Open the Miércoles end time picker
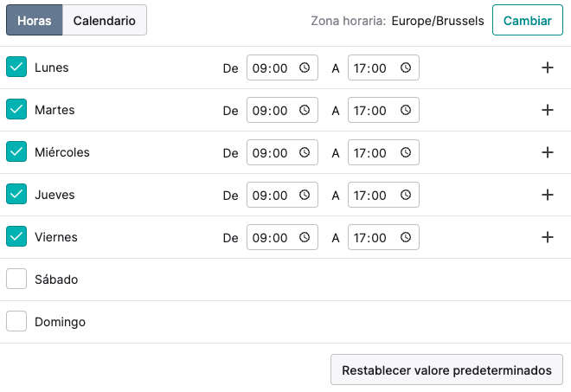Screen dimensions: 571x392 pyautogui.click(x=383, y=152)
